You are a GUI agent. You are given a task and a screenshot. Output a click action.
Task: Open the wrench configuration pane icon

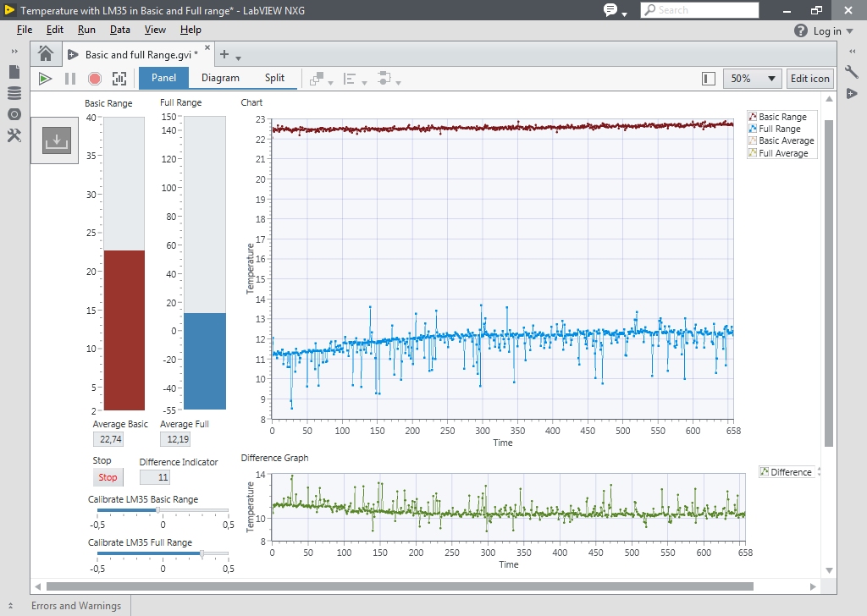pyautogui.click(x=852, y=71)
